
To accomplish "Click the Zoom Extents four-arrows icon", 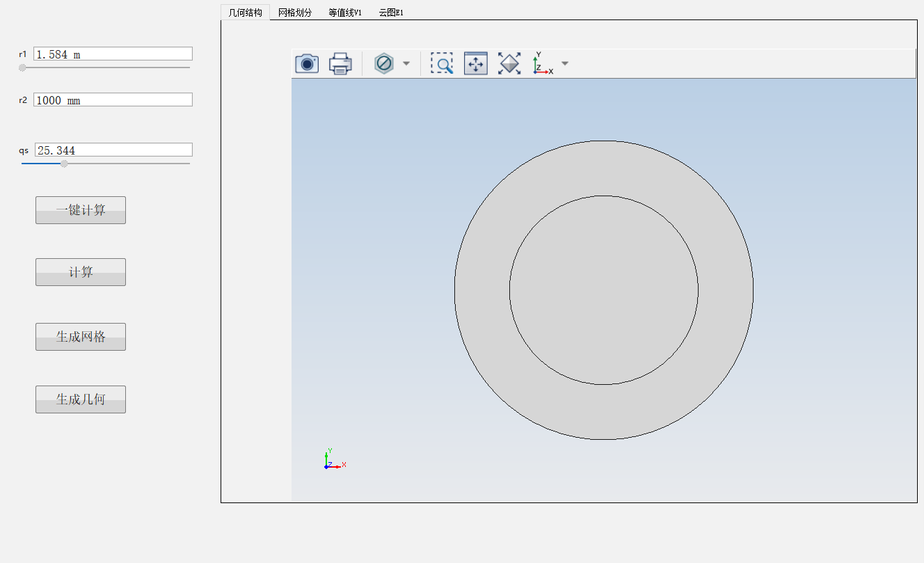I will [476, 63].
